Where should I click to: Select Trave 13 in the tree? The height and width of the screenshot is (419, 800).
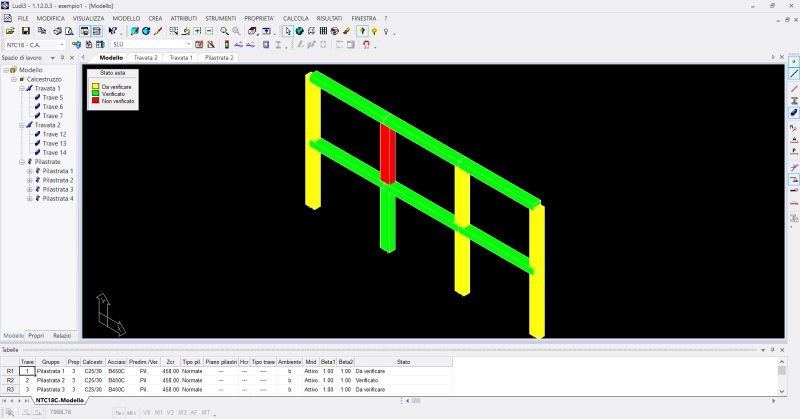pos(54,143)
